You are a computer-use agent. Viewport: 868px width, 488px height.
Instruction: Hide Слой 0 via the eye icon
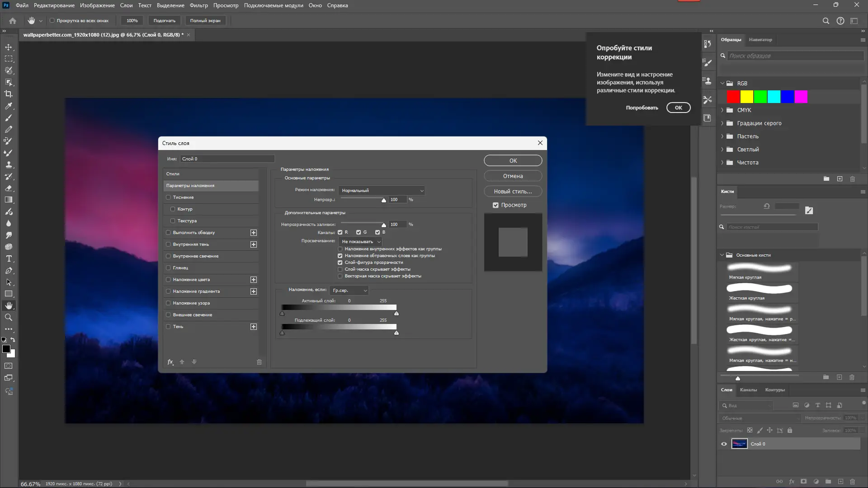point(724,444)
